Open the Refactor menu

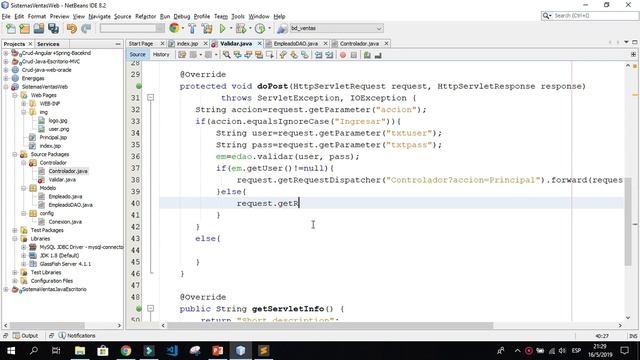coord(146,16)
